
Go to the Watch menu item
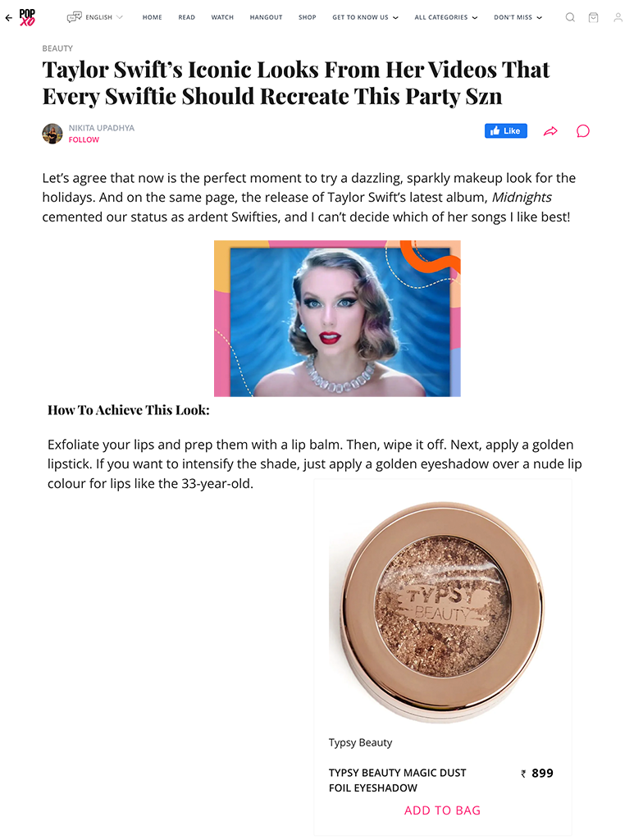(x=222, y=17)
